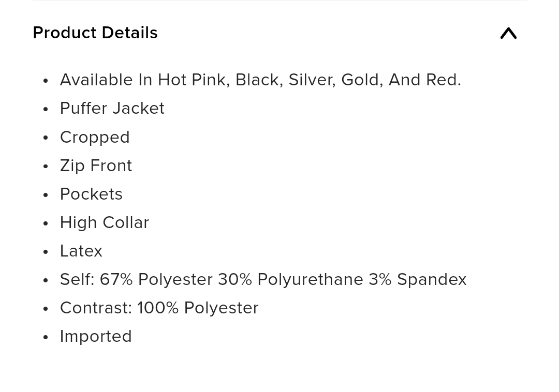
Task: Click the Cropped bullet text
Action: (95, 138)
